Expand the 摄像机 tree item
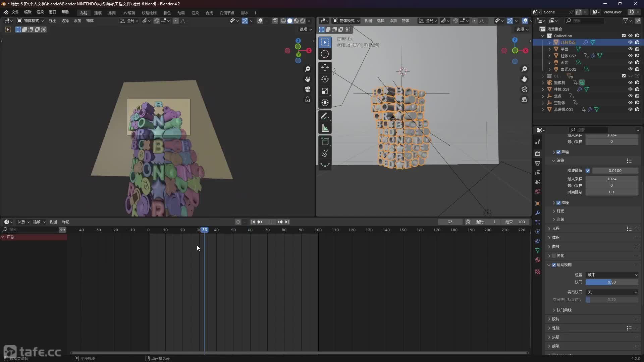The width and height of the screenshot is (644, 362). pos(543,82)
